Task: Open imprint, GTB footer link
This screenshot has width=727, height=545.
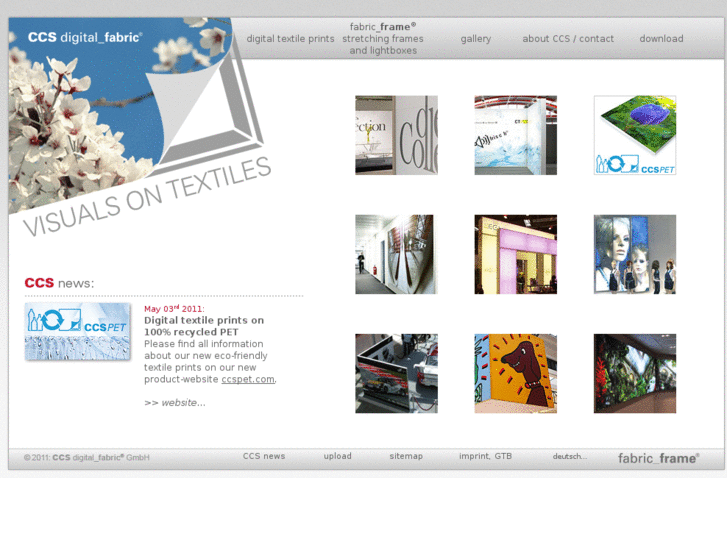Action: (x=485, y=457)
